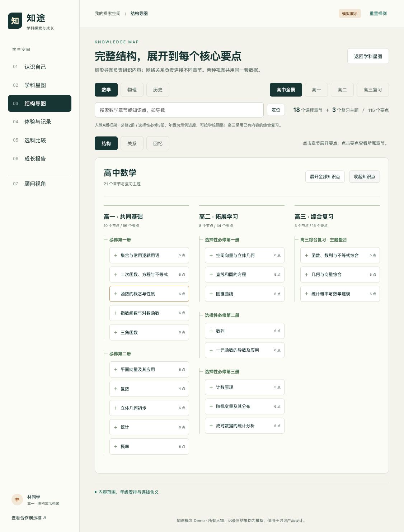
Task: Switch grade filter to 高二
Action: [342, 90]
